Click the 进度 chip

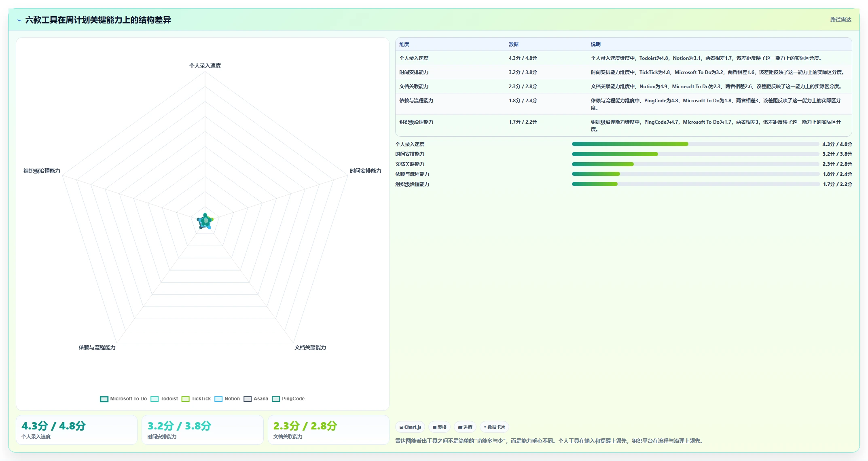[465, 427]
